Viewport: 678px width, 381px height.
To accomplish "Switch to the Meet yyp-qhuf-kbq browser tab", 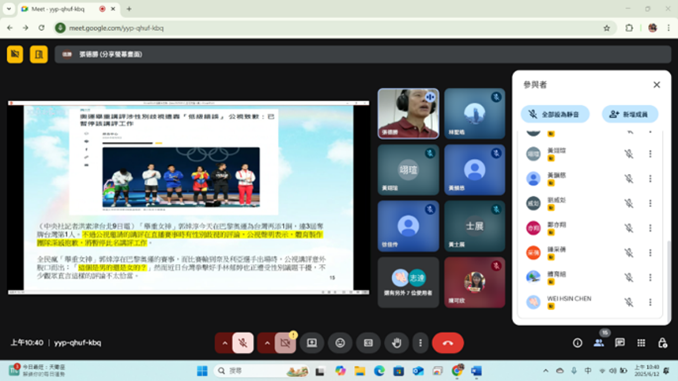I will pos(68,9).
